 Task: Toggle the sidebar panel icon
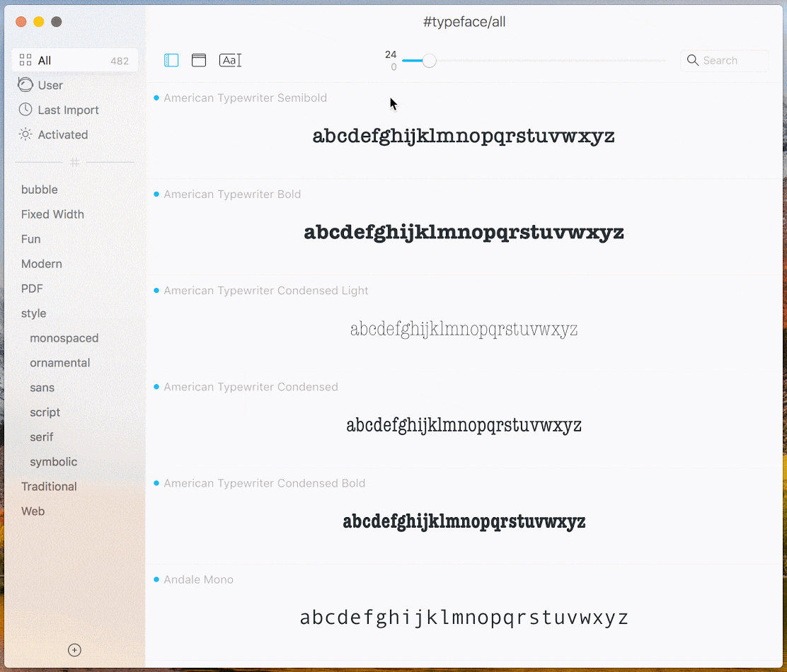171,60
